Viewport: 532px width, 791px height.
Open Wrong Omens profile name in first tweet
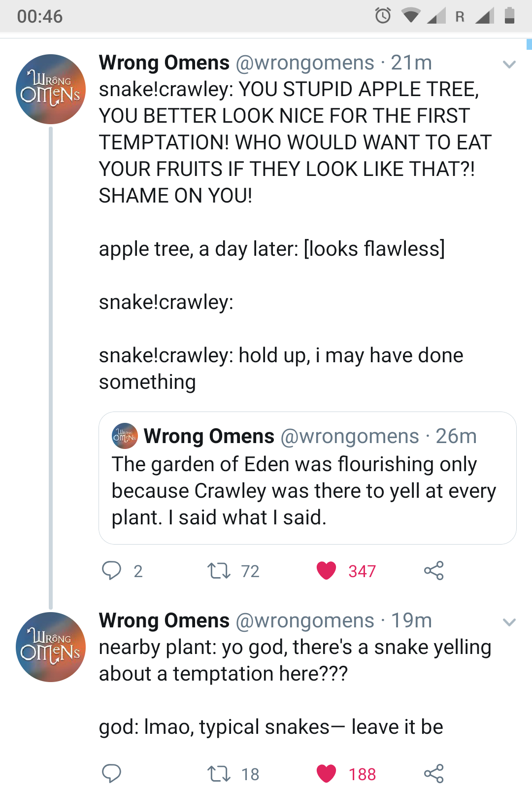tap(164, 63)
